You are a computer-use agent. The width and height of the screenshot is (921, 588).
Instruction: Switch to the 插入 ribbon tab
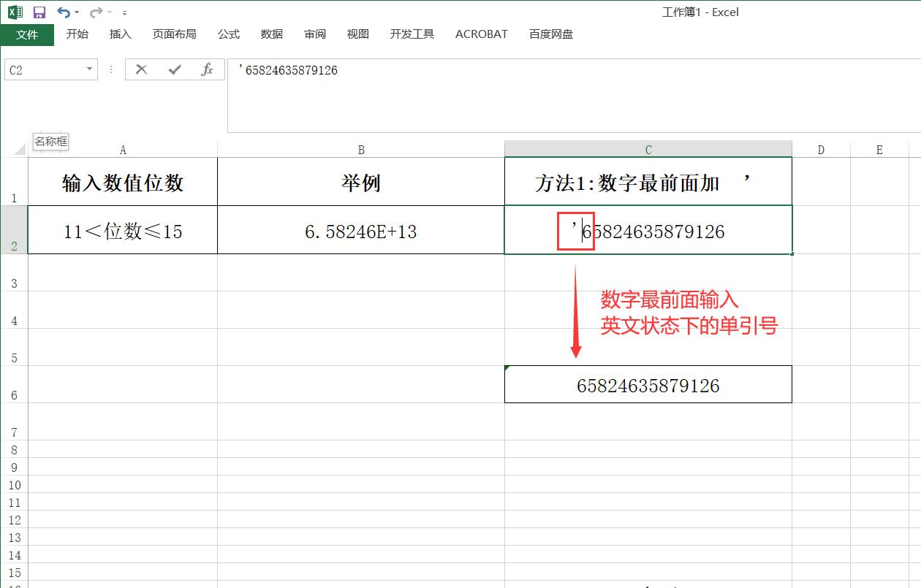(120, 34)
